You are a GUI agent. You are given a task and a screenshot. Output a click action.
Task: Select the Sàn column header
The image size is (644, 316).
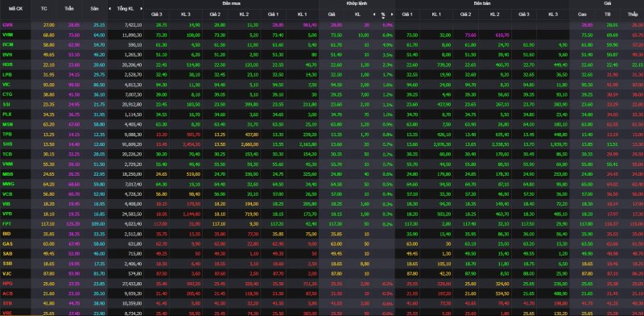[x=94, y=9]
